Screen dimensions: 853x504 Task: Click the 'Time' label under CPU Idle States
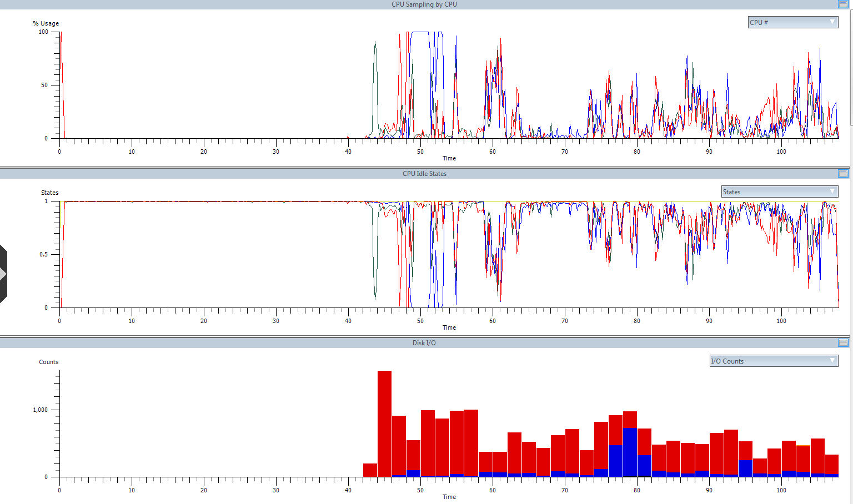449,327
